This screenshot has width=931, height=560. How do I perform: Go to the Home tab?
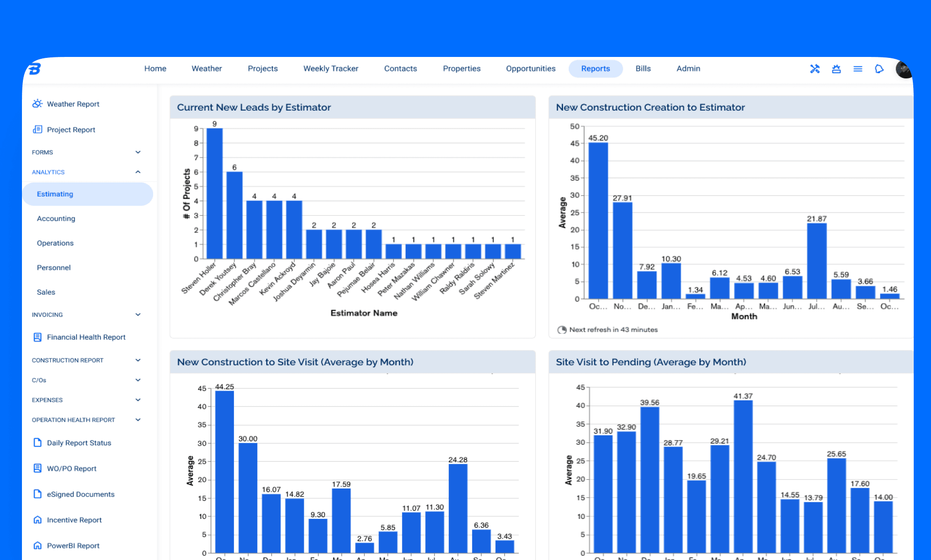(x=155, y=69)
